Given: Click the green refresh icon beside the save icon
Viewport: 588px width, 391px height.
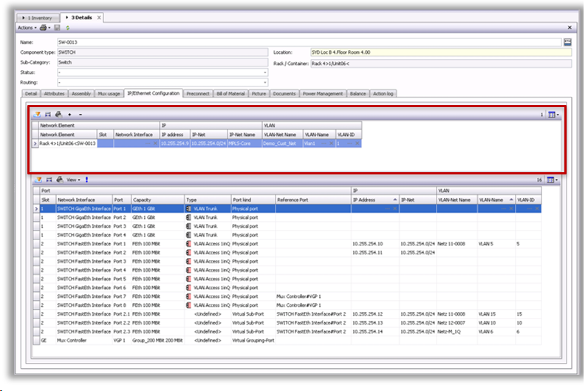Looking at the screenshot, I should coord(67,28).
